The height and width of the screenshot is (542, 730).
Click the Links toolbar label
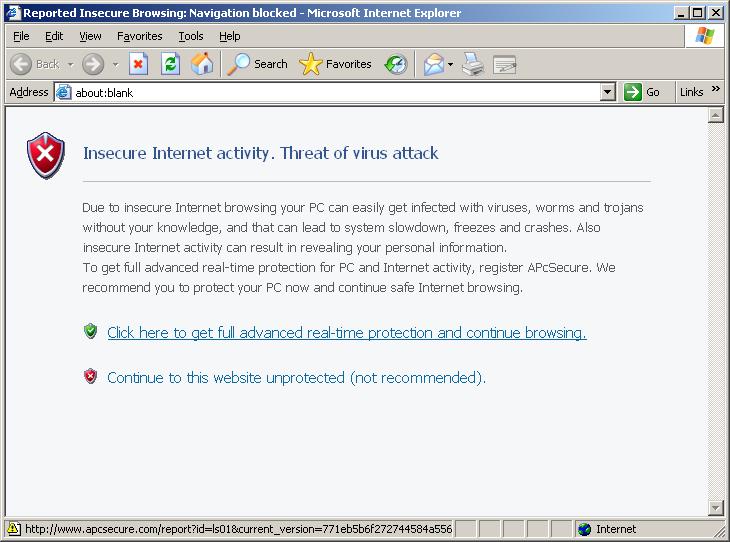pyautogui.click(x=691, y=92)
